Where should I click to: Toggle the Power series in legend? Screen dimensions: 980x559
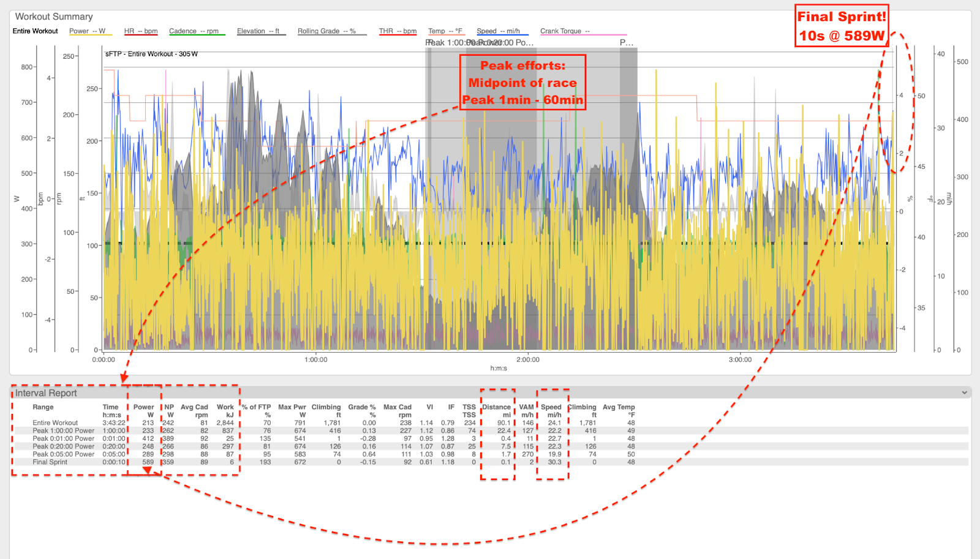click(87, 31)
